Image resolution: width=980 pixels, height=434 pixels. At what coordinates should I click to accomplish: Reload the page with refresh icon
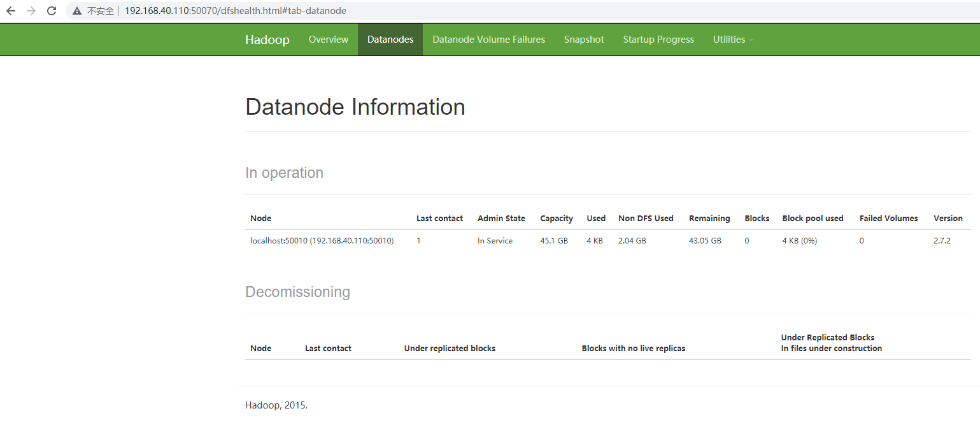(52, 11)
